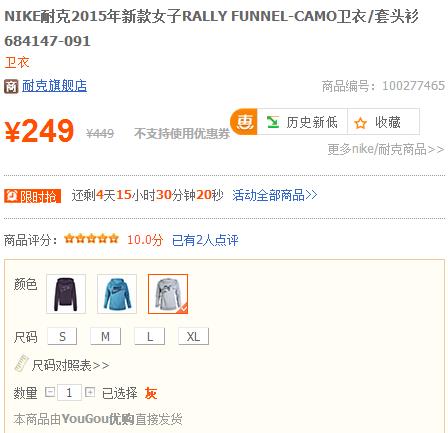Open the 耐克旗舰店 store link

tap(54, 86)
